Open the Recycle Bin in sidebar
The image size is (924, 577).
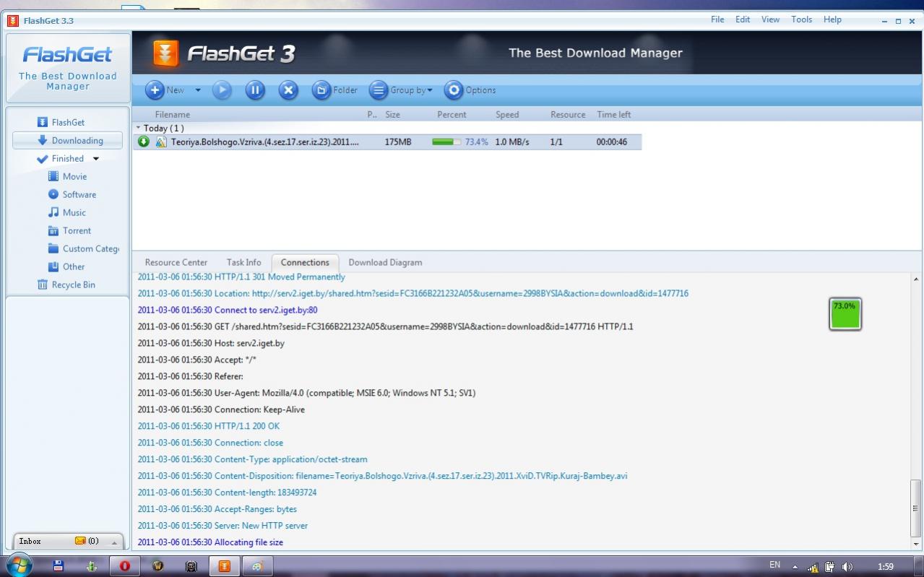point(66,285)
